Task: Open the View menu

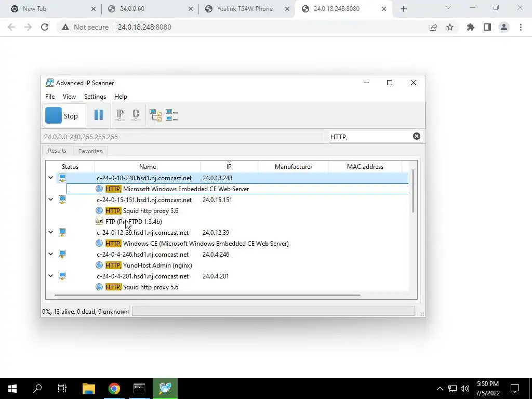Action: click(69, 97)
